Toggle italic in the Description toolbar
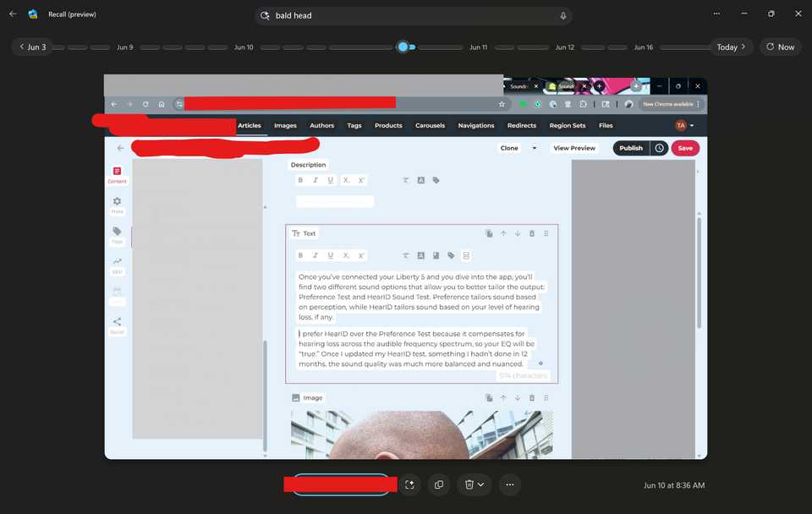 click(314, 180)
